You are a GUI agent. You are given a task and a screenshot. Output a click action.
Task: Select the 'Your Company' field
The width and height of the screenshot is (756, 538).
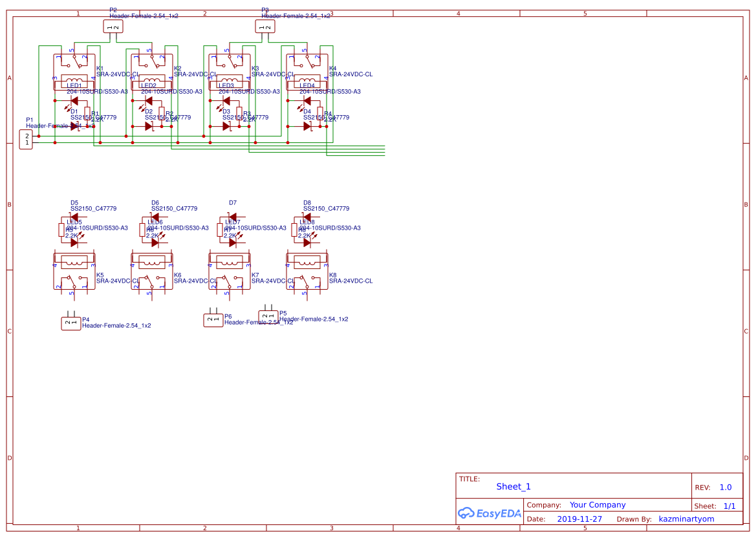click(598, 505)
